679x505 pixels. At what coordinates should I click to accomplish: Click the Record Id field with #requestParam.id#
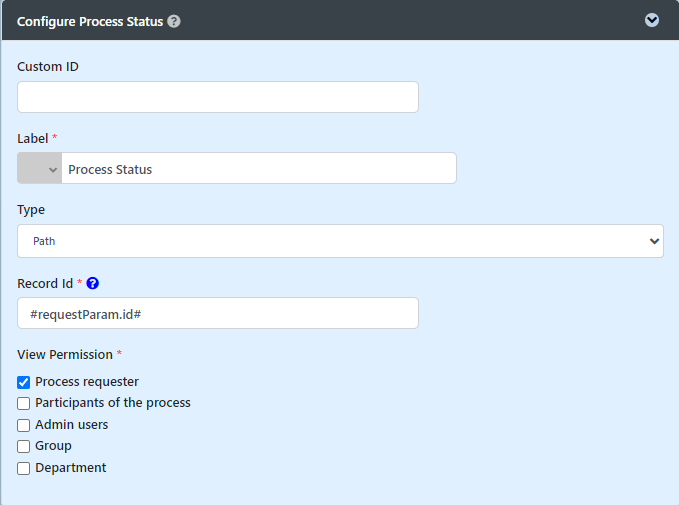pos(218,313)
